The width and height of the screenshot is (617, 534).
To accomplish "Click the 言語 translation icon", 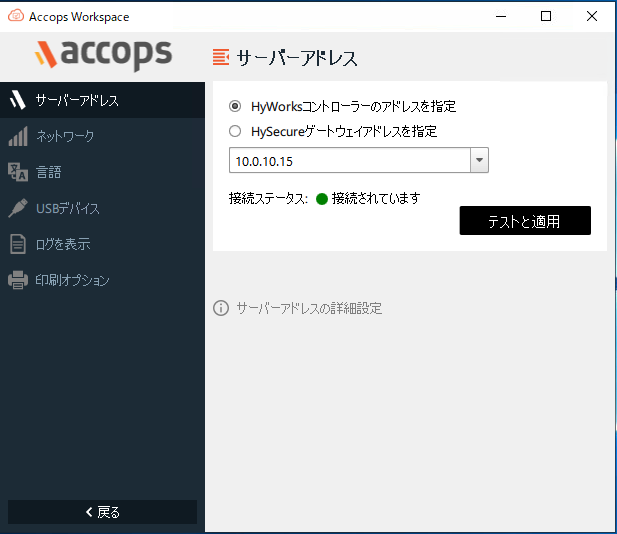I will (x=18, y=172).
